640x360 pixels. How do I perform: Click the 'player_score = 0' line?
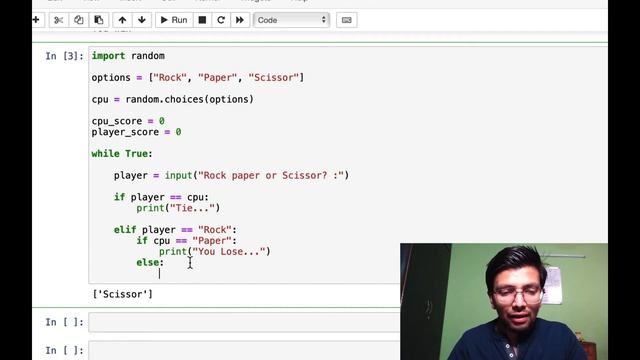[136, 132]
